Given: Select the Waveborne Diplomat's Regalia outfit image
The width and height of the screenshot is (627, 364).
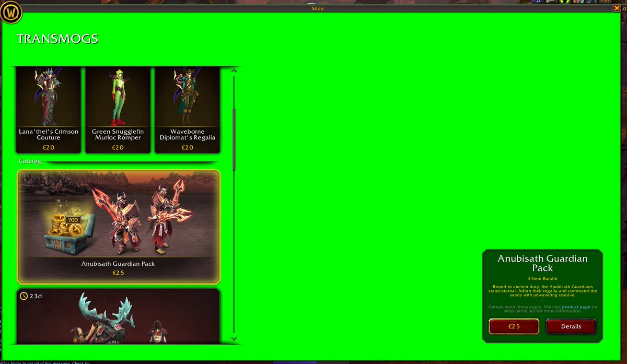Looking at the screenshot, I should (x=187, y=96).
